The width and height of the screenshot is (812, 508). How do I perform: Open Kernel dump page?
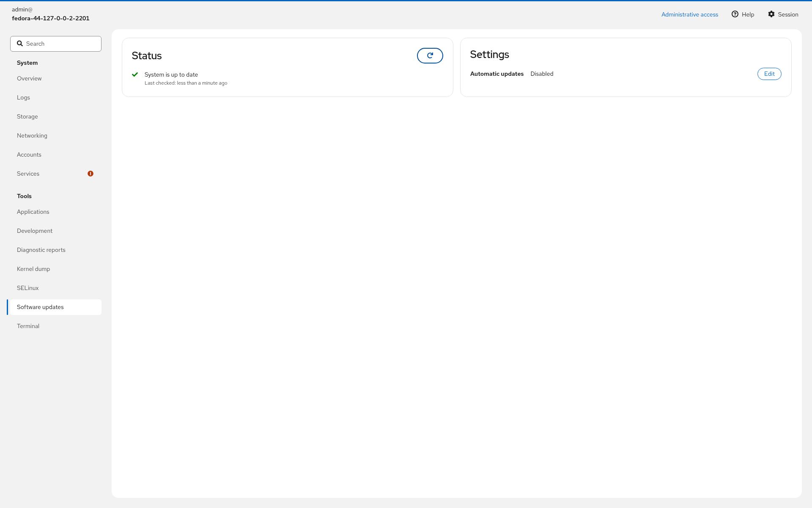pyautogui.click(x=54, y=269)
